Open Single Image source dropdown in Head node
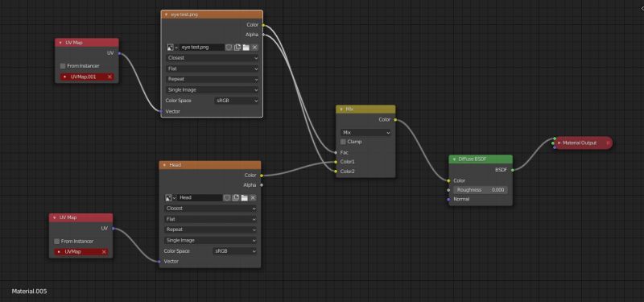 click(x=211, y=240)
